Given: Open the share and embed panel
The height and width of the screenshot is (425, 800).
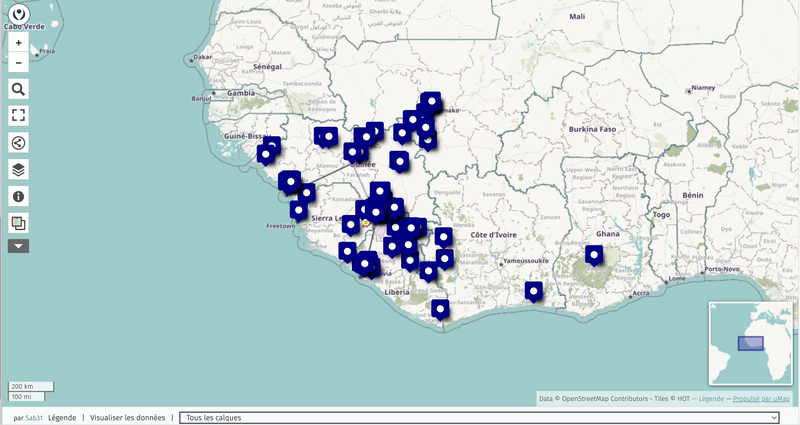Looking at the screenshot, I should (18, 143).
